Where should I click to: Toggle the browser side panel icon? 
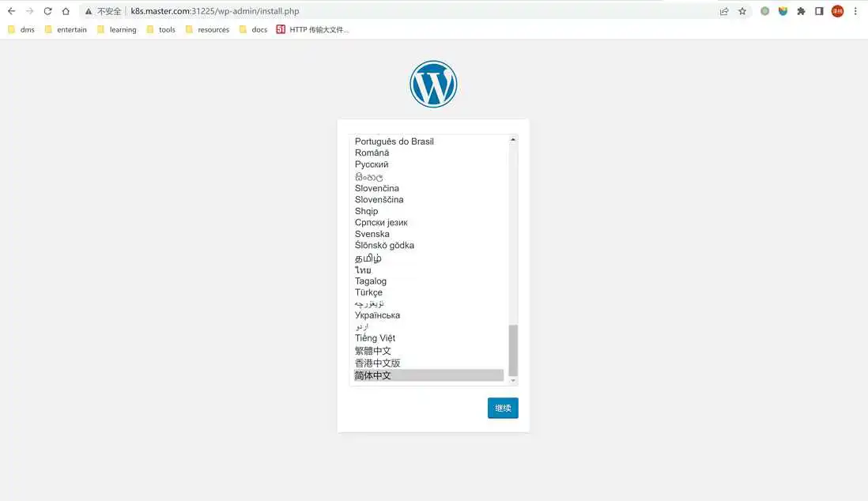819,11
